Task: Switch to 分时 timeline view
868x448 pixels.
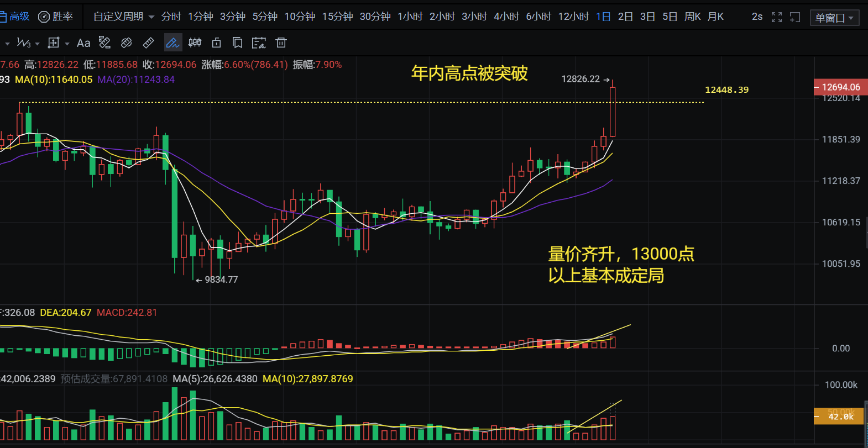Action: click(171, 17)
